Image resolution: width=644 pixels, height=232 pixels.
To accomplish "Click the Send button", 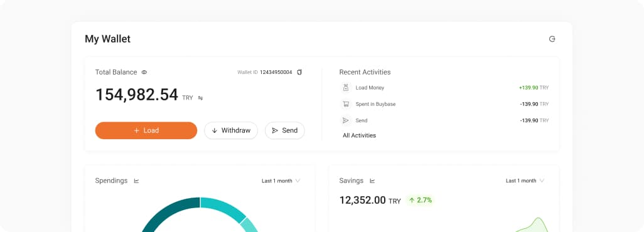I will 284,130.
